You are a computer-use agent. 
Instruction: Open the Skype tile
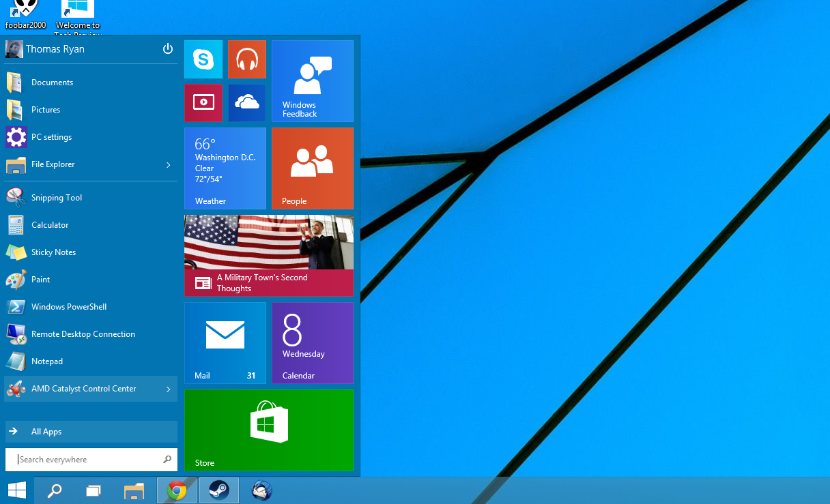203,59
